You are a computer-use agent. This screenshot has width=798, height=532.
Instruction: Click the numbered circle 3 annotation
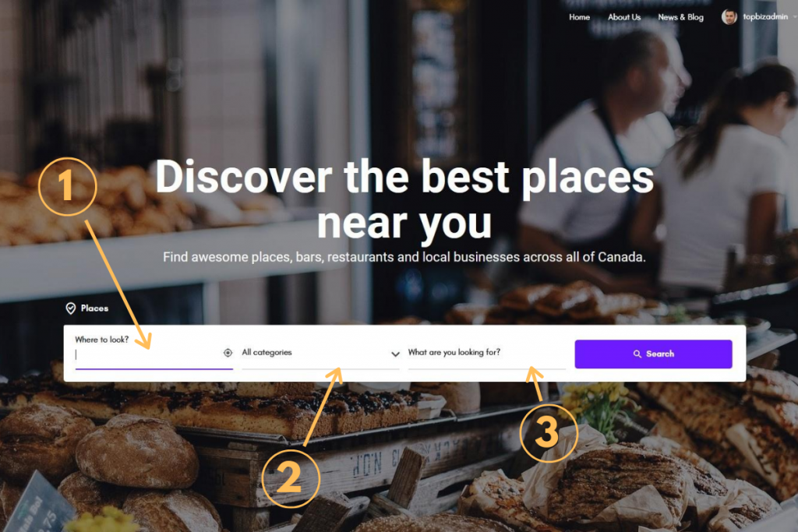click(x=548, y=432)
